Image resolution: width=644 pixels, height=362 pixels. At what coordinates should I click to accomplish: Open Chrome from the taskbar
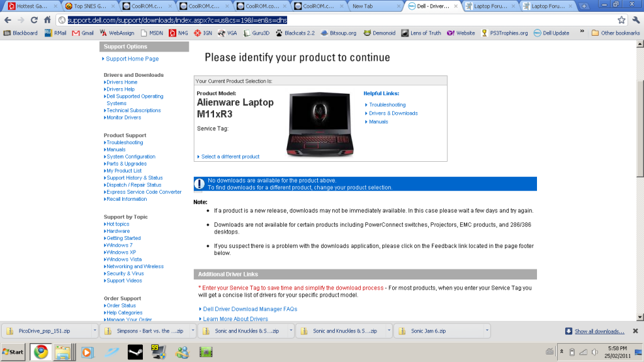click(41, 352)
